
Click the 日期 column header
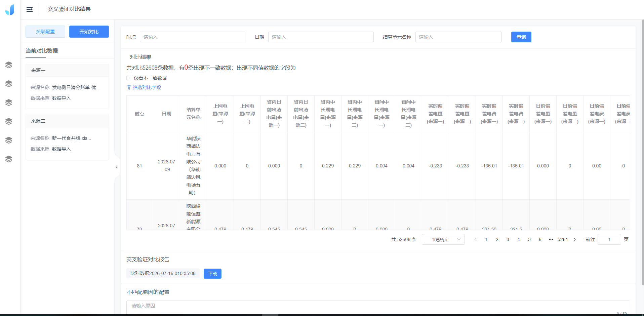coord(166,114)
